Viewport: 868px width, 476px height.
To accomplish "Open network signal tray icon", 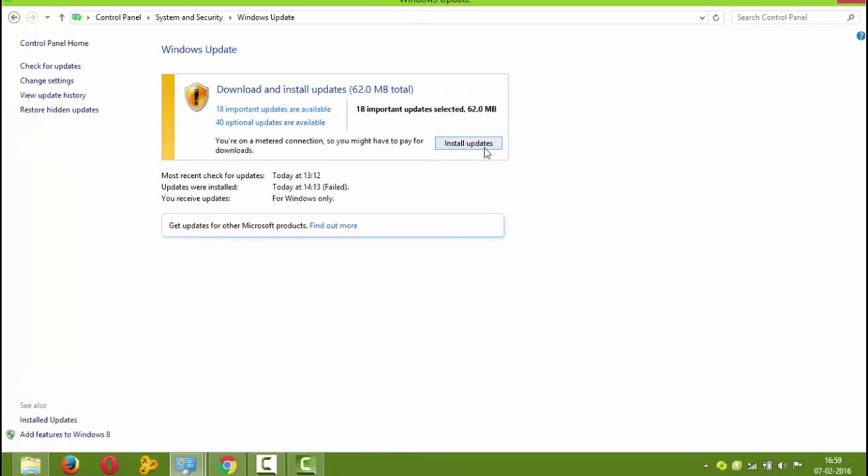I will coord(752,465).
